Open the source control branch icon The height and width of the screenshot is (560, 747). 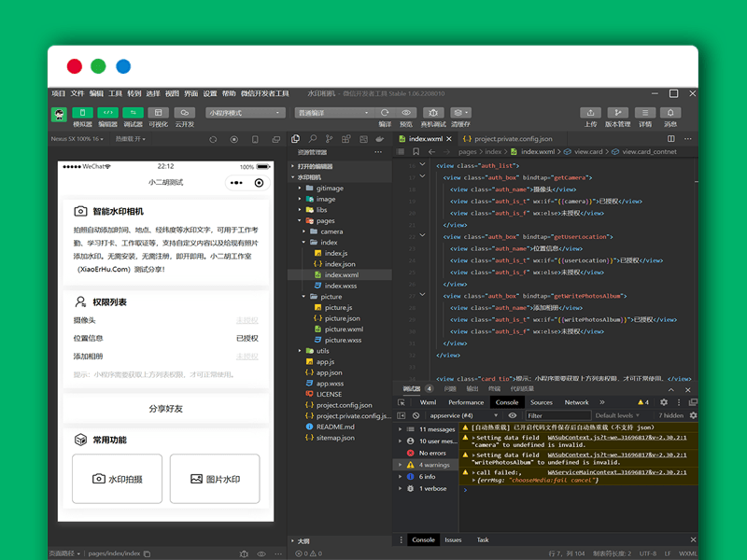coord(330,138)
